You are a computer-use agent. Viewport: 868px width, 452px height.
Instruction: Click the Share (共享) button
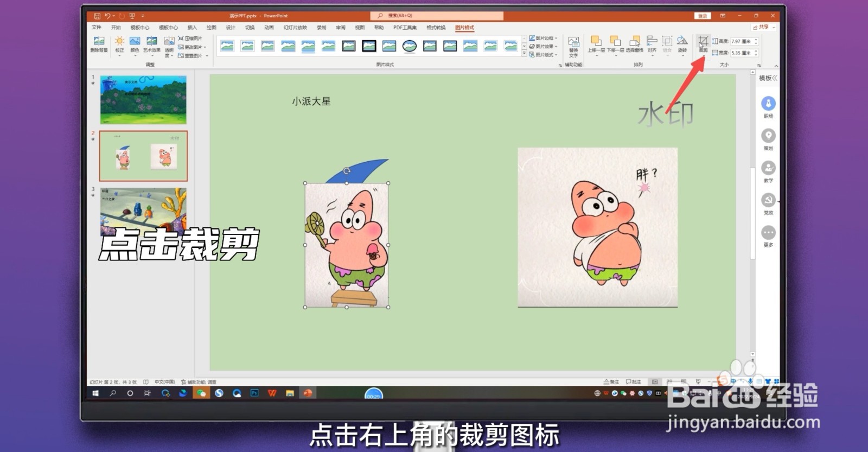[x=764, y=27]
